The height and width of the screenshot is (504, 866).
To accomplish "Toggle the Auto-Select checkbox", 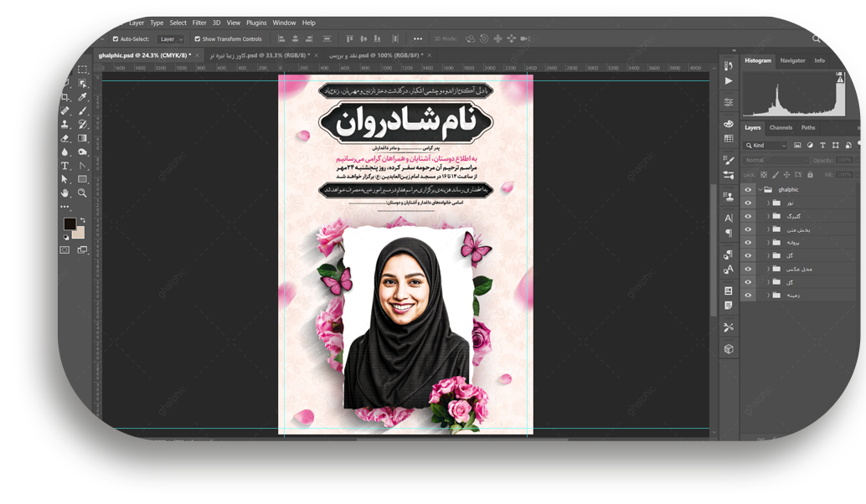I will pyautogui.click(x=116, y=39).
